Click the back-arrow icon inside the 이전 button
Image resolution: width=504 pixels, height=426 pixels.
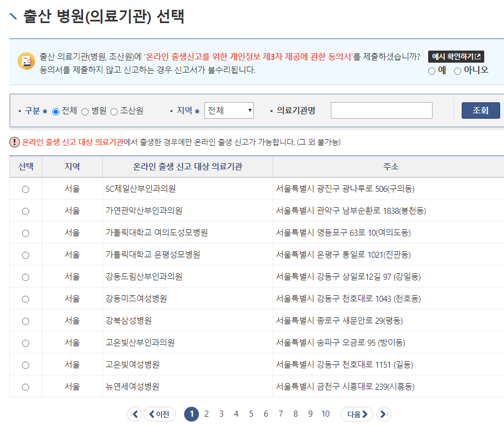tap(151, 414)
